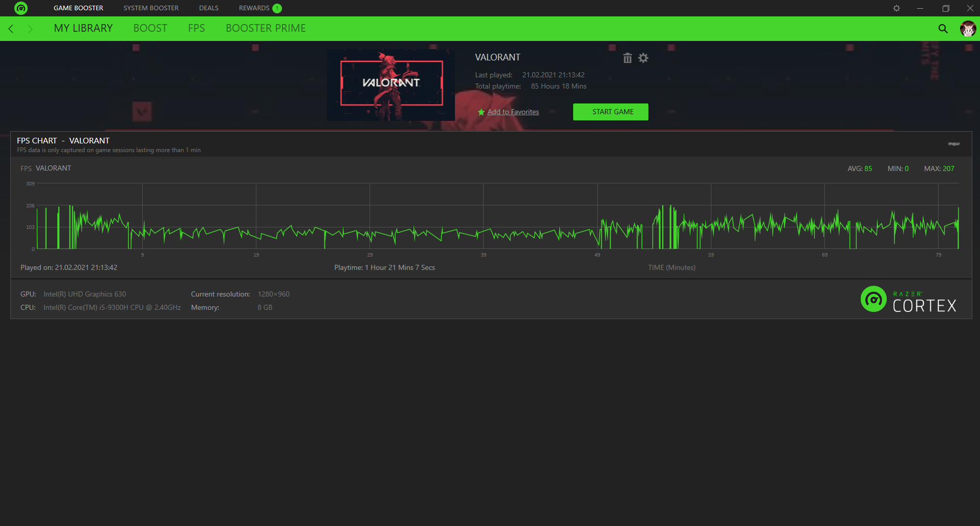Click the favorites star icon
Screen dimensions: 980x526
(x=481, y=112)
